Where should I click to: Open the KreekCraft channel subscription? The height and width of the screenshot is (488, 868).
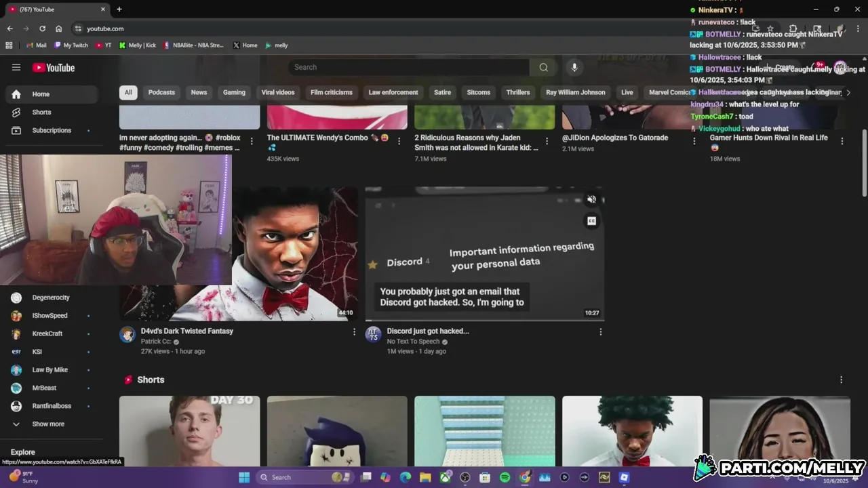click(x=52, y=334)
